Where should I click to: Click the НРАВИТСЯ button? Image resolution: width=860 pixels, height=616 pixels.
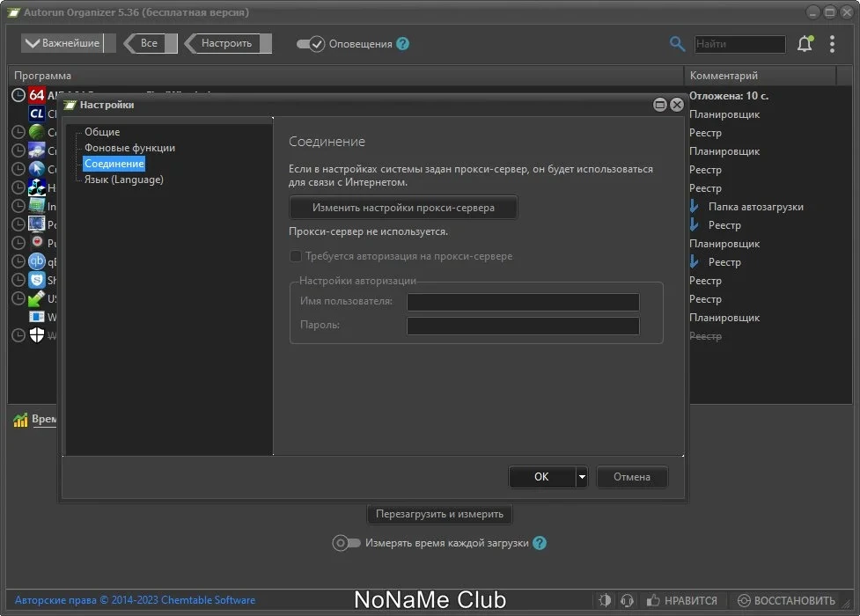click(x=682, y=601)
